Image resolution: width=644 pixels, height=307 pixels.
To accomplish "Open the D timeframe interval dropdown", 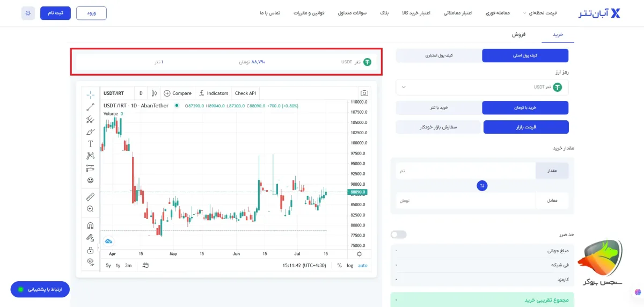I will coord(141,93).
